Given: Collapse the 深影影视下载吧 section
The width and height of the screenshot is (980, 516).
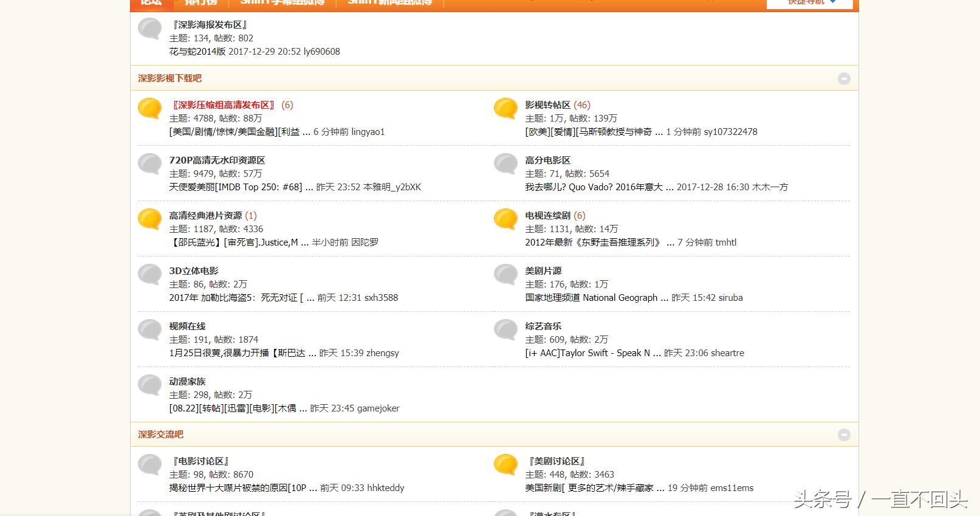Looking at the screenshot, I should click(844, 78).
